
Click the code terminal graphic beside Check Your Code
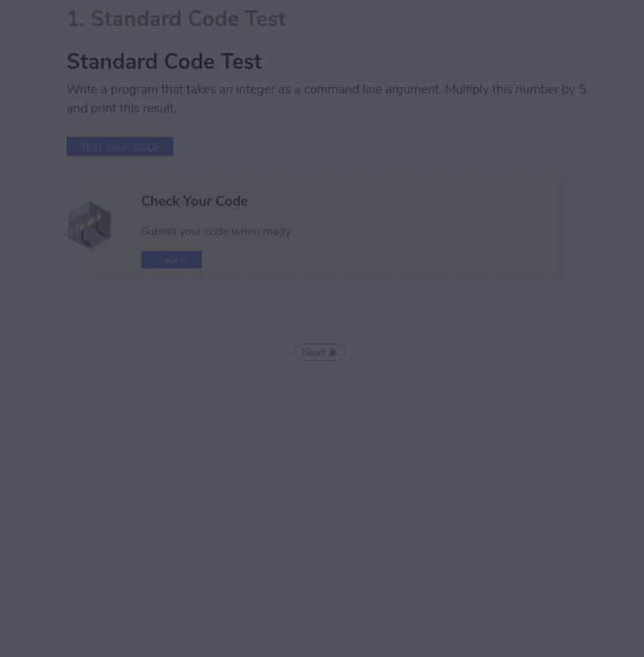[89, 226]
